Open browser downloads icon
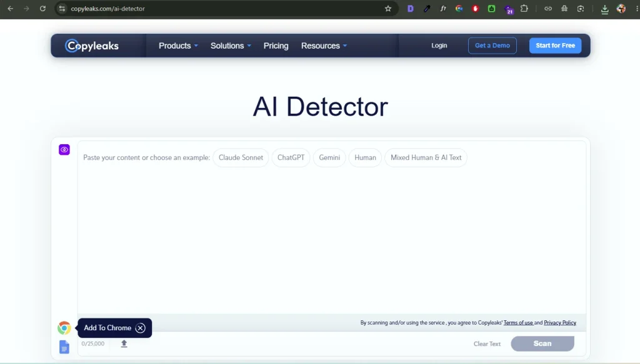640x364 pixels. tap(605, 9)
